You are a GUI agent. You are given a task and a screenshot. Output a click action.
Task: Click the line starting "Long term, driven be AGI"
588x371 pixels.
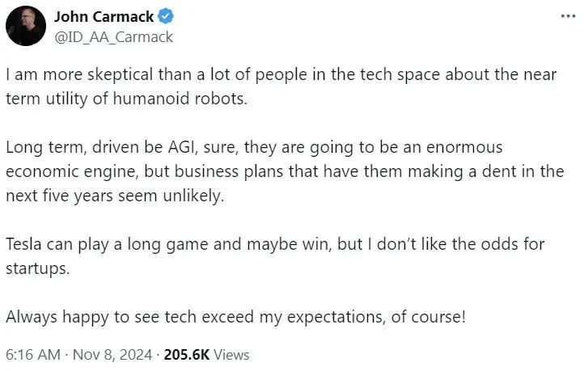pos(254,148)
